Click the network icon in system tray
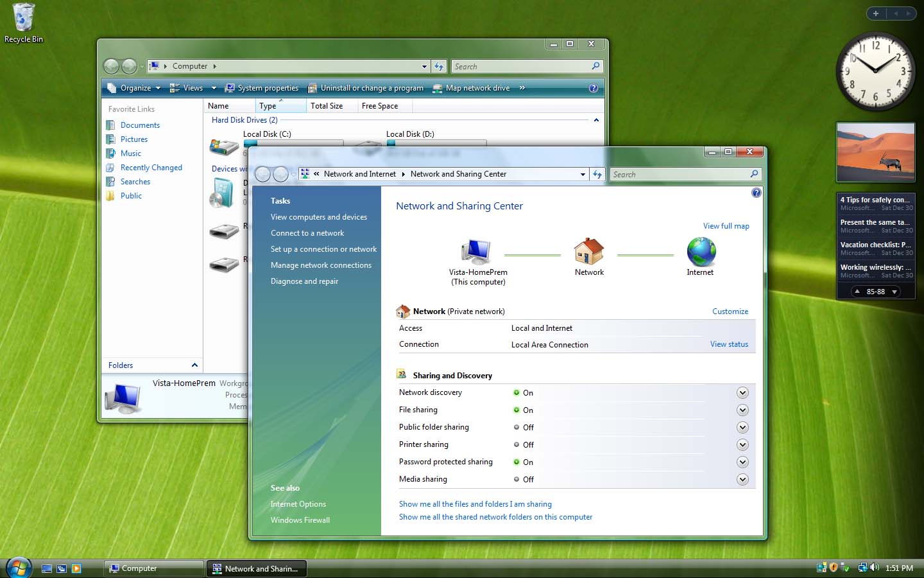Image resolution: width=924 pixels, height=578 pixels. 863,568
